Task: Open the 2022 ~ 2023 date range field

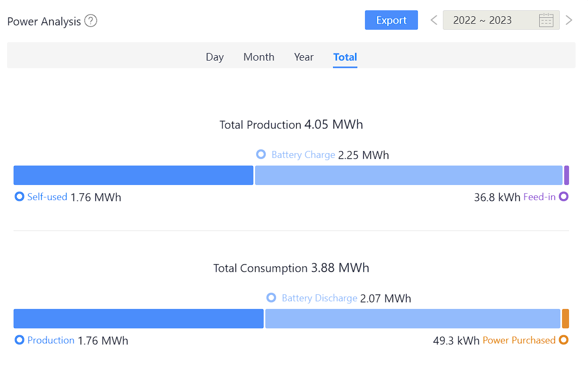Action: tap(501, 20)
